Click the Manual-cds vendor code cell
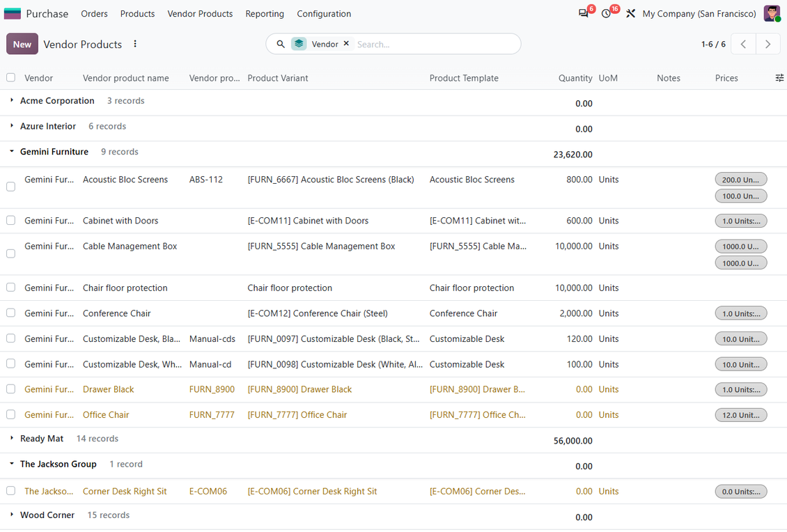787x532 pixels. [212, 339]
